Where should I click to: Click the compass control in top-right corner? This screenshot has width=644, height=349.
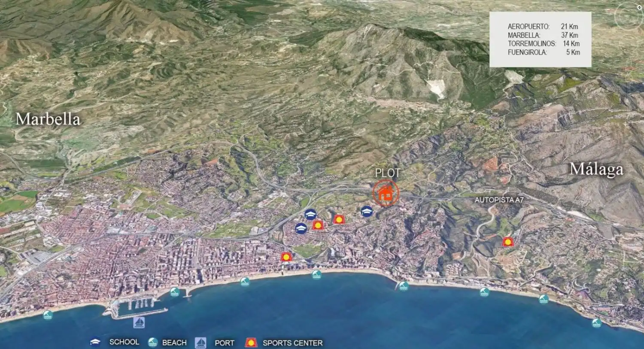629,16
